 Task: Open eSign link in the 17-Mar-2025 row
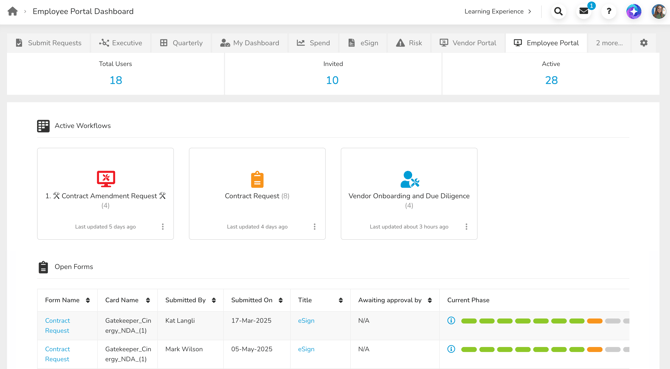[306, 321]
